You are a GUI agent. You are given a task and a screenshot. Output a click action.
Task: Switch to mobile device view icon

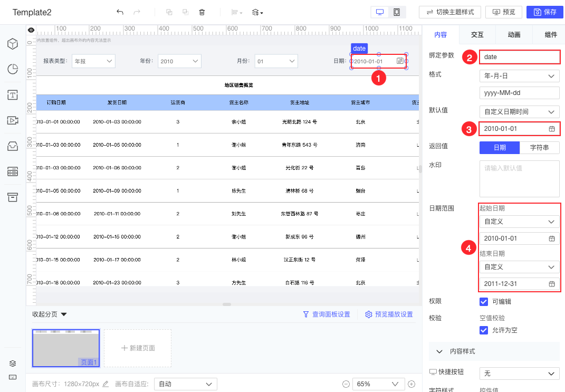point(396,12)
